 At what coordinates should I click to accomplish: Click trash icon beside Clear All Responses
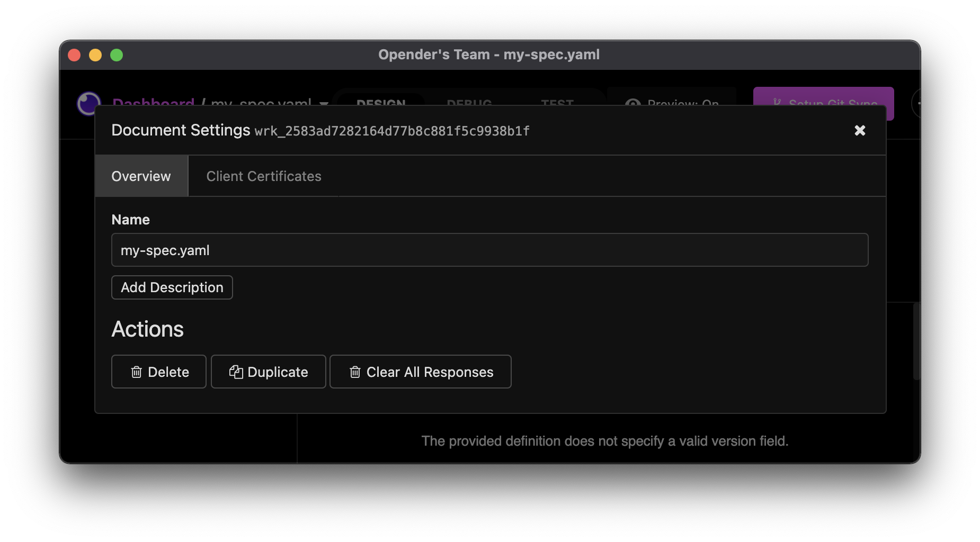point(355,372)
